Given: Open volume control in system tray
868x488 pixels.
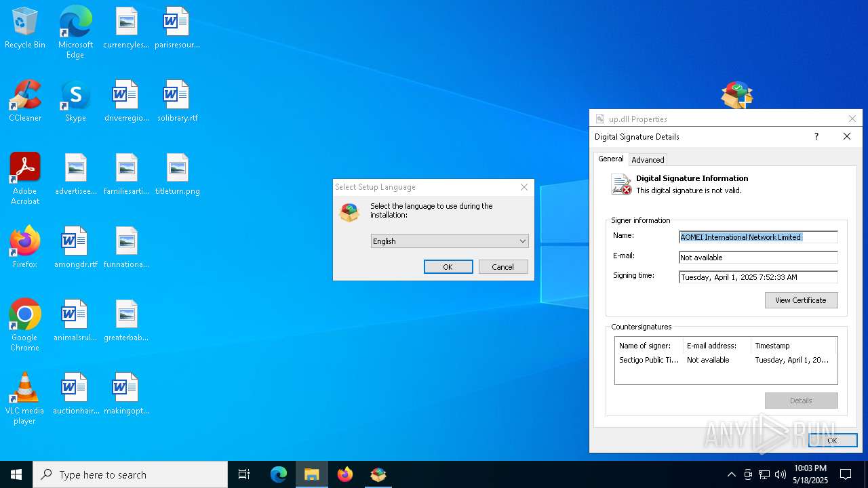Looking at the screenshot, I should 781,474.
